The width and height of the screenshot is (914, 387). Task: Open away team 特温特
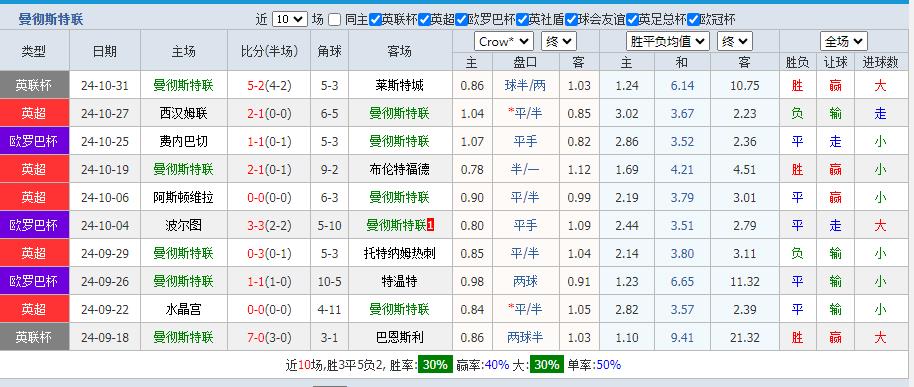point(400,282)
